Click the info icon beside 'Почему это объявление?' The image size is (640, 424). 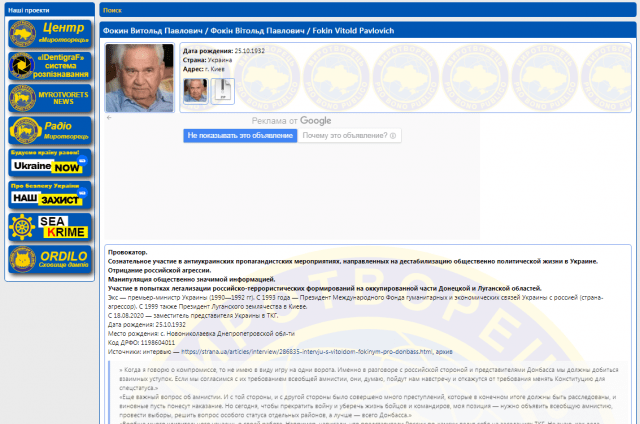(x=393, y=136)
